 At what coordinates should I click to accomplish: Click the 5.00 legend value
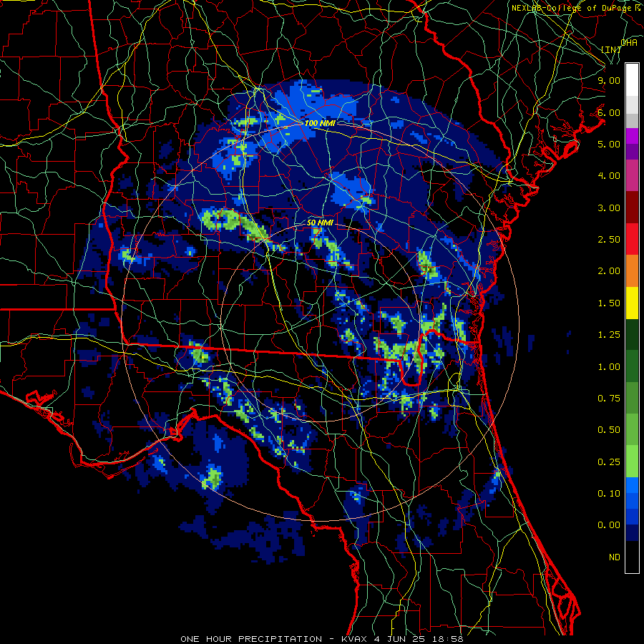(609, 144)
